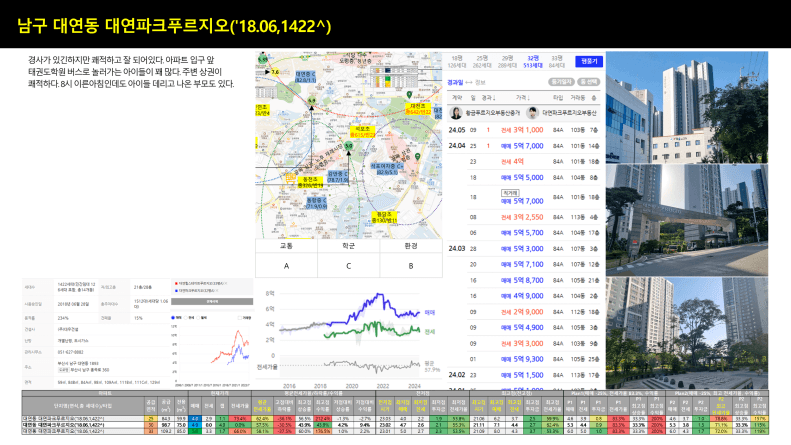Click the green map pin above 대천초 label

coord(409,94)
